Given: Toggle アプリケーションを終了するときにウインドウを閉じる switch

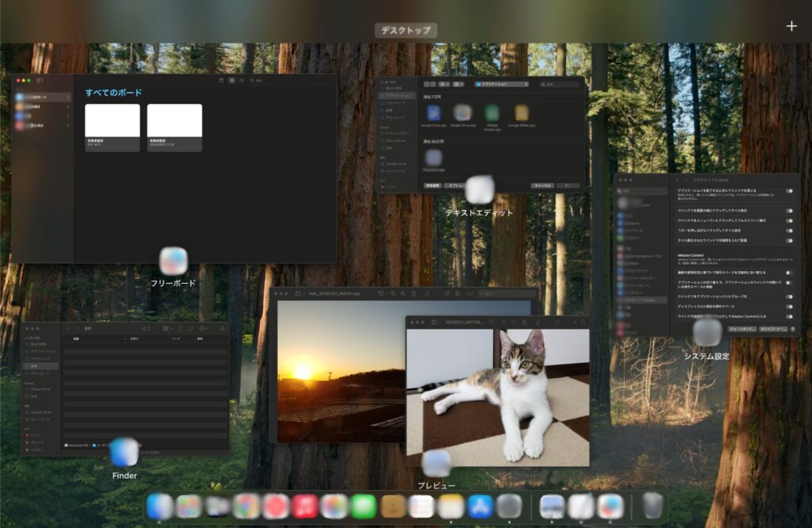Looking at the screenshot, I should point(789,191).
